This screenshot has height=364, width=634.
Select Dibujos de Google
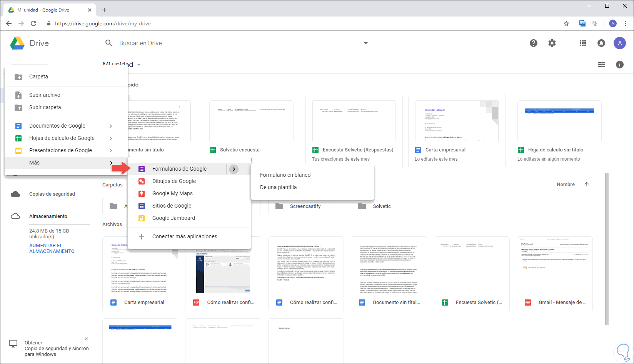point(189,181)
